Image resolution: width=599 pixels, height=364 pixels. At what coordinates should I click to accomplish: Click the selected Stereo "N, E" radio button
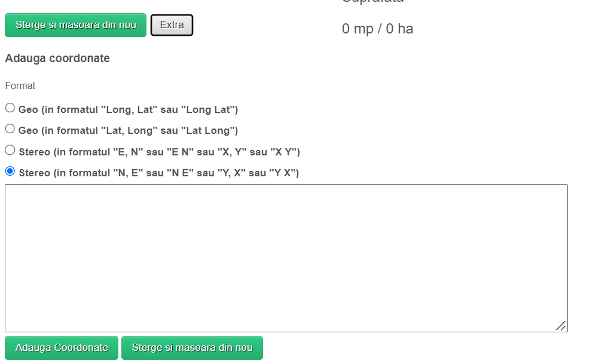(x=10, y=172)
